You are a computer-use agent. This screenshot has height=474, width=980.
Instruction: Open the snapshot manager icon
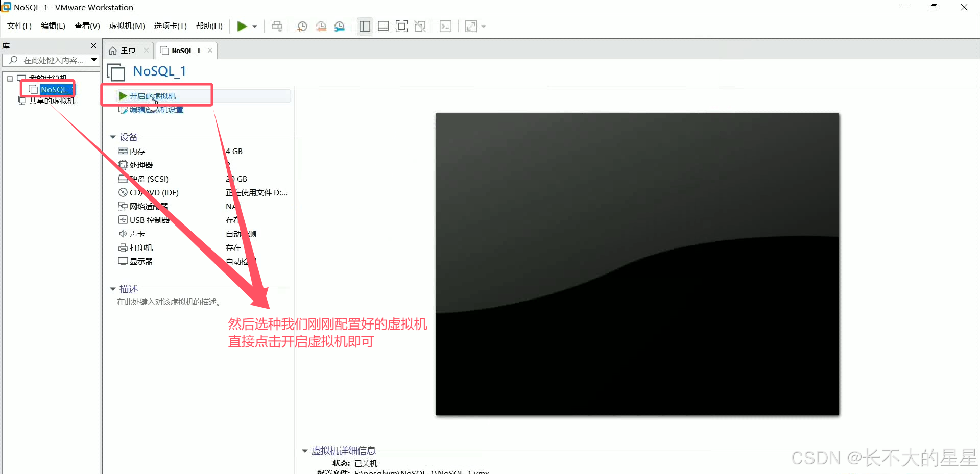point(340,26)
